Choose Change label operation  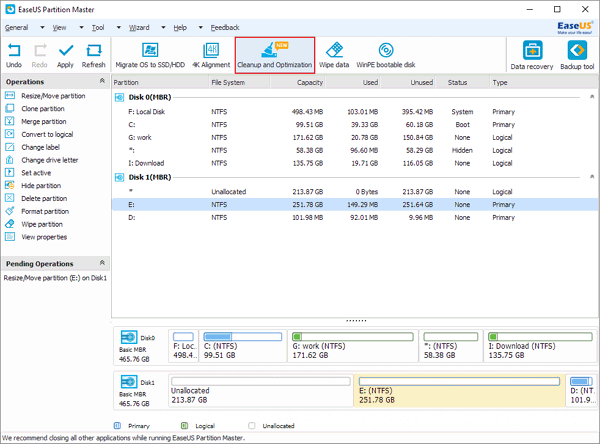(33, 147)
